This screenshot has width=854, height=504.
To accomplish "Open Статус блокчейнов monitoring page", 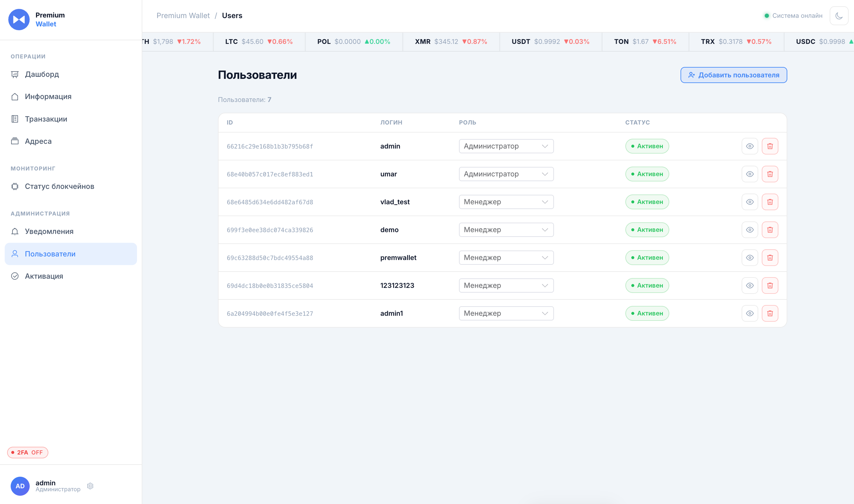I will pyautogui.click(x=71, y=186).
